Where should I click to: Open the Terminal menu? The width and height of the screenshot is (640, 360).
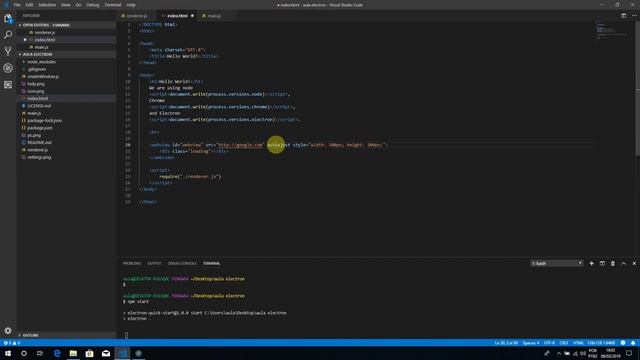(113, 5)
